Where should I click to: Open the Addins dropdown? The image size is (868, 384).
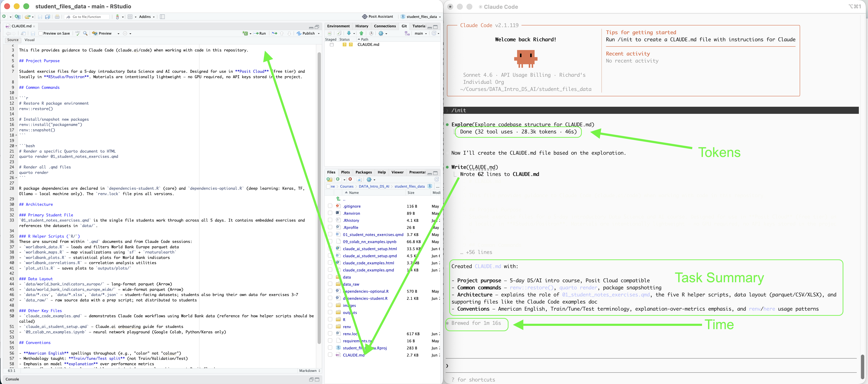pos(147,16)
